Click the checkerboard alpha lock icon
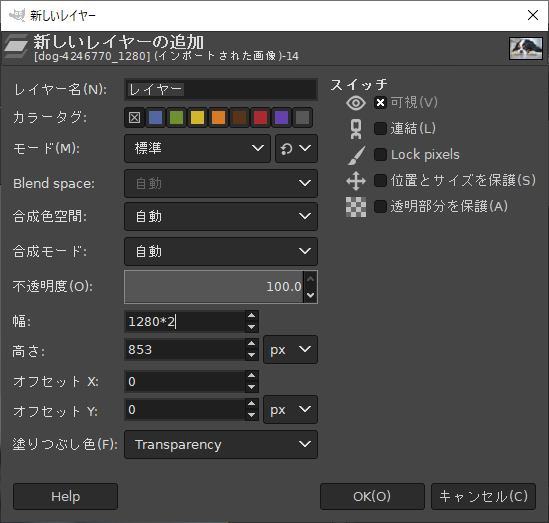Screen dimensions: 549x523 pos(356,207)
